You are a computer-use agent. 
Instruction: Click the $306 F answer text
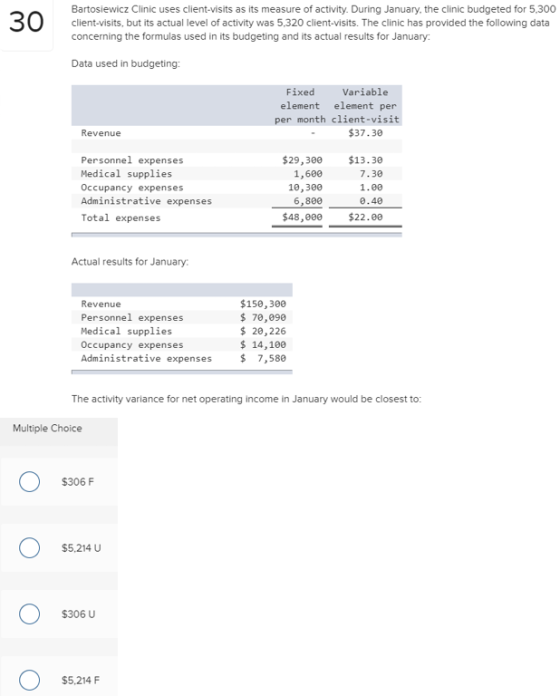coord(78,482)
